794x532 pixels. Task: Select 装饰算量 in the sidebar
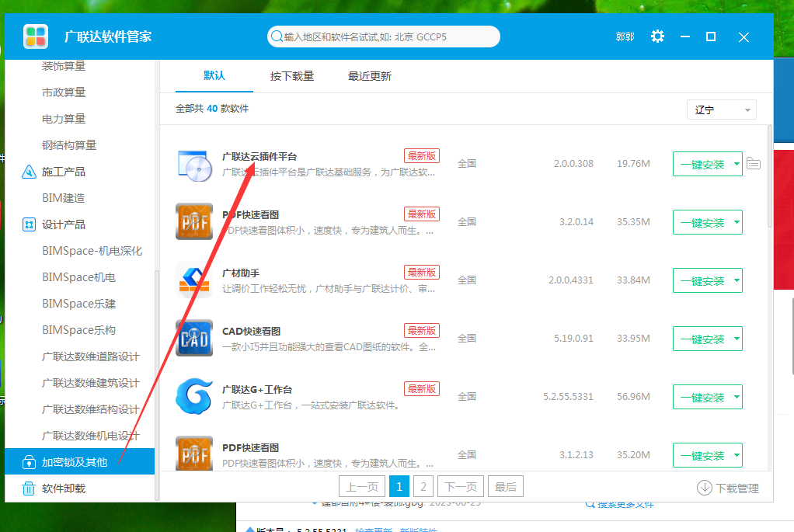pyautogui.click(x=64, y=66)
